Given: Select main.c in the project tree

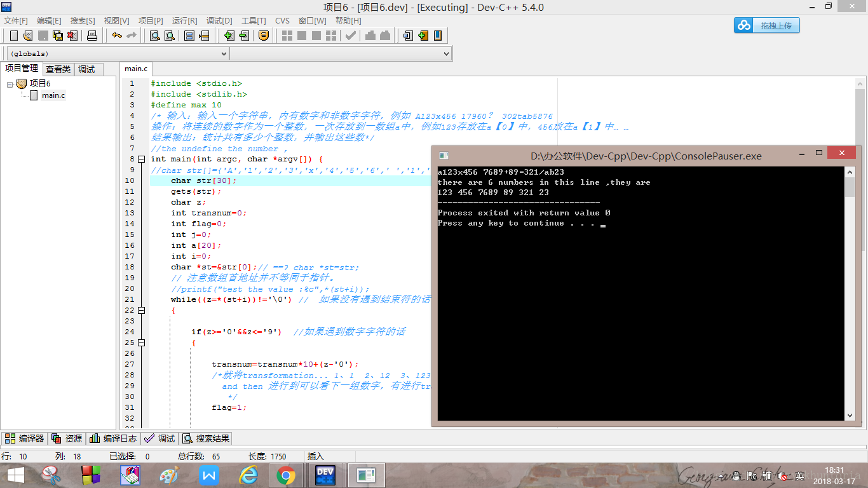Looking at the screenshot, I should [x=53, y=95].
